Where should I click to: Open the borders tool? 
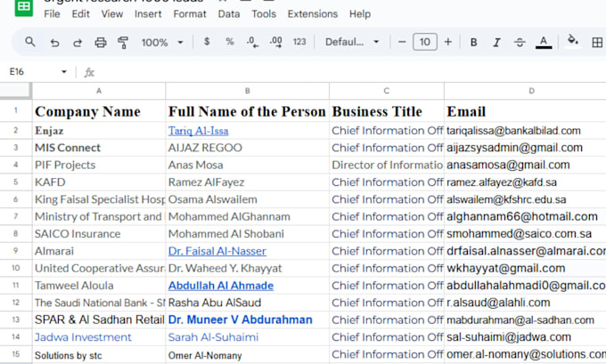pos(597,42)
